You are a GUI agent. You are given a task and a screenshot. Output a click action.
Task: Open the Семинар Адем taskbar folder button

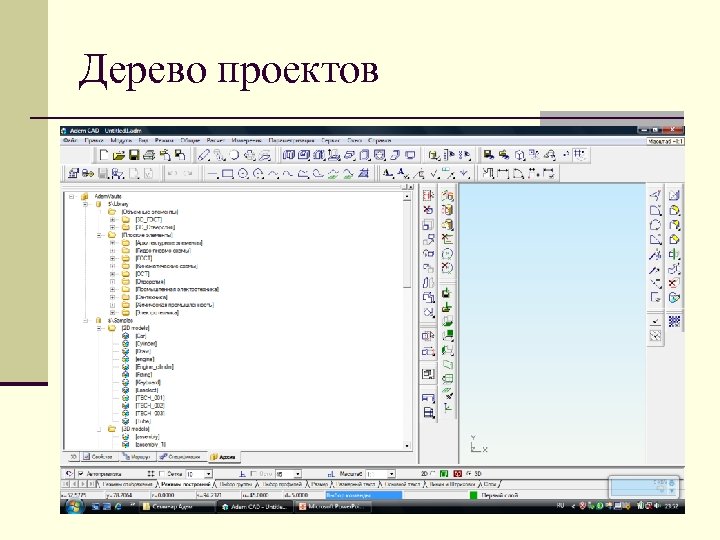177,507
